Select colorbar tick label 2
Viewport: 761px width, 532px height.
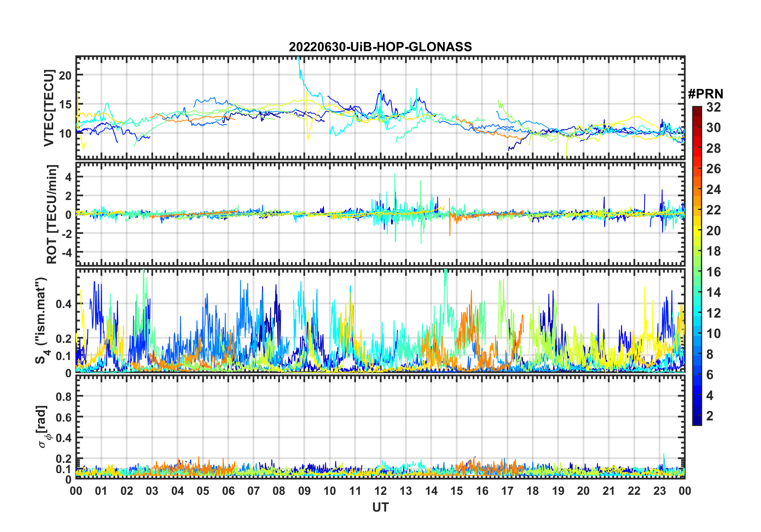point(710,416)
